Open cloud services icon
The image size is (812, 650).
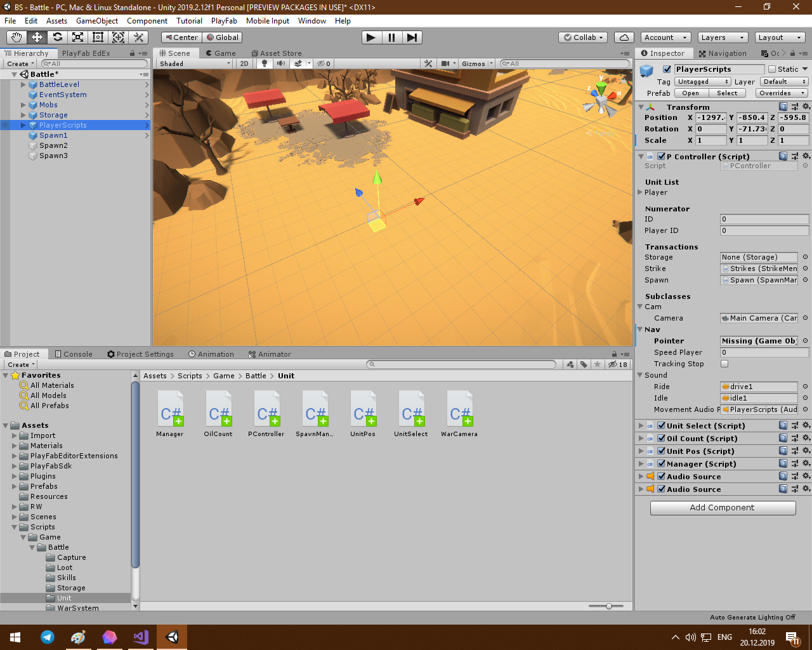pos(624,37)
